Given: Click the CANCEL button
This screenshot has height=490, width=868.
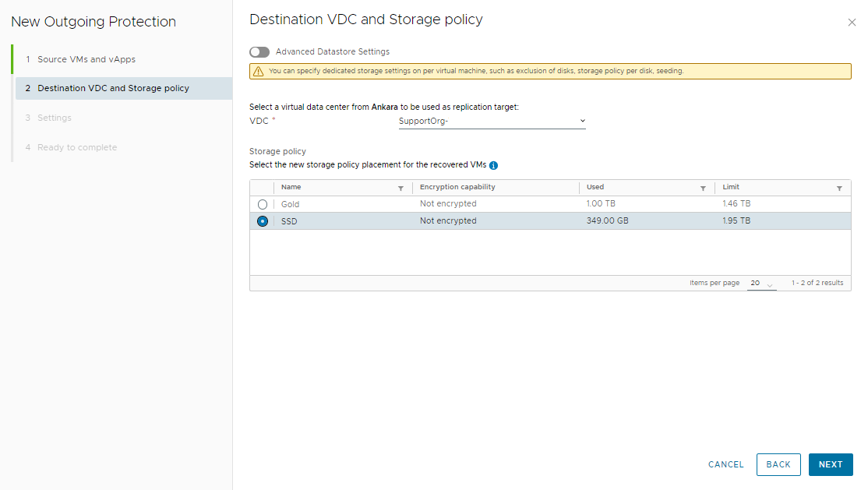Looking at the screenshot, I should click(725, 464).
